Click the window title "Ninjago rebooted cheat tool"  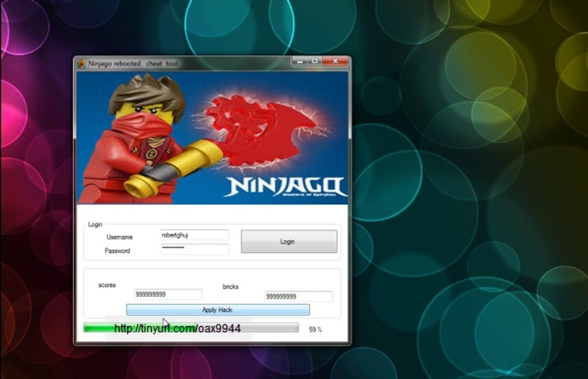[x=133, y=63]
